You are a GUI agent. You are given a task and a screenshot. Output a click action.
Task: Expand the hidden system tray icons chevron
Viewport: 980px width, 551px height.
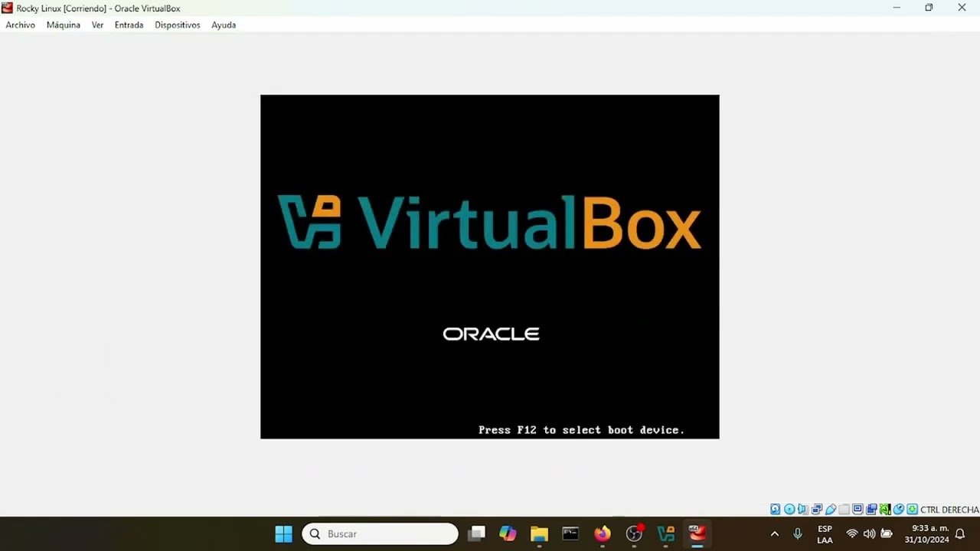coord(774,533)
